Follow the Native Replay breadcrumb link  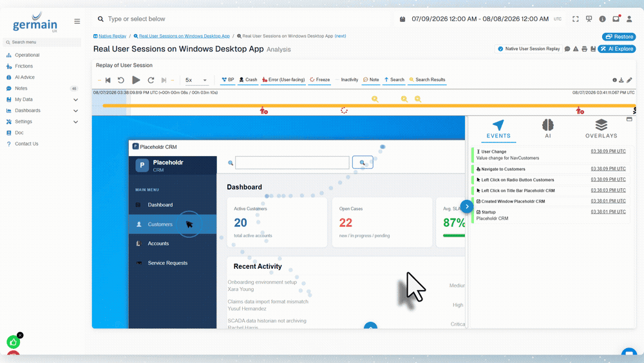[112, 36]
